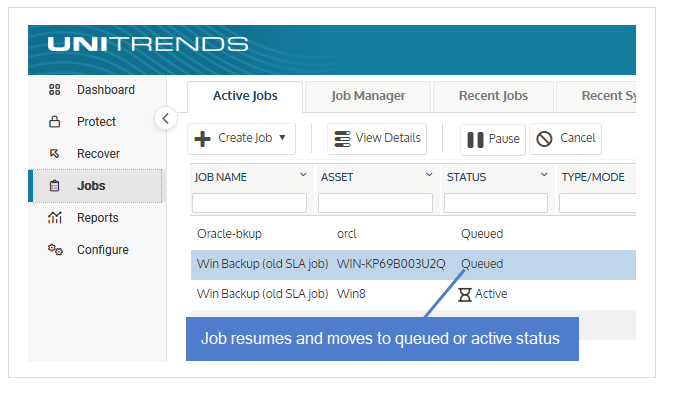Image resolution: width=678 pixels, height=397 pixels.
Task: Open Reports from the sidebar
Action: click(97, 218)
